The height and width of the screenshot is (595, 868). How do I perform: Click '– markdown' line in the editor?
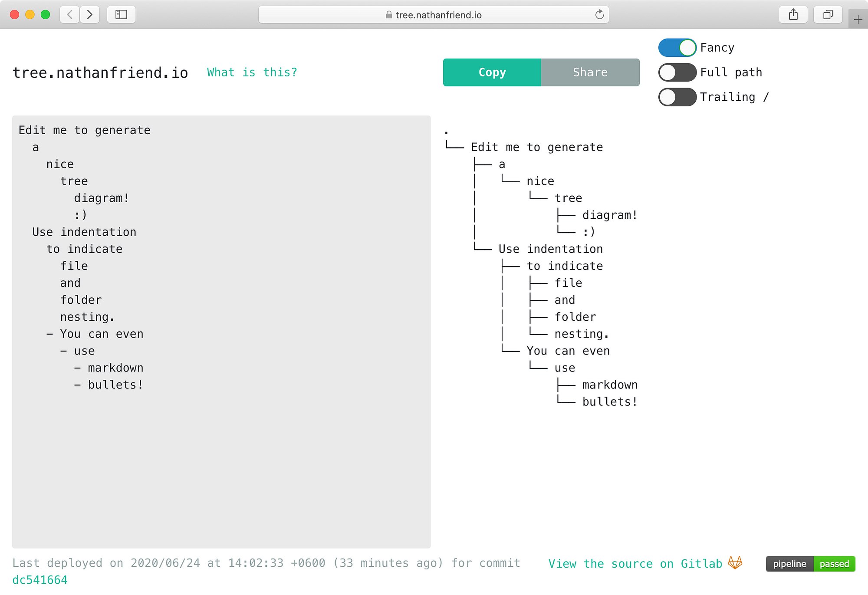pos(108,368)
